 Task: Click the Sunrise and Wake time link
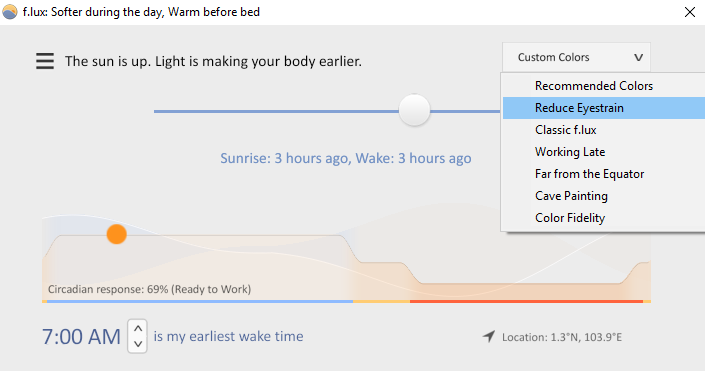[346, 158]
